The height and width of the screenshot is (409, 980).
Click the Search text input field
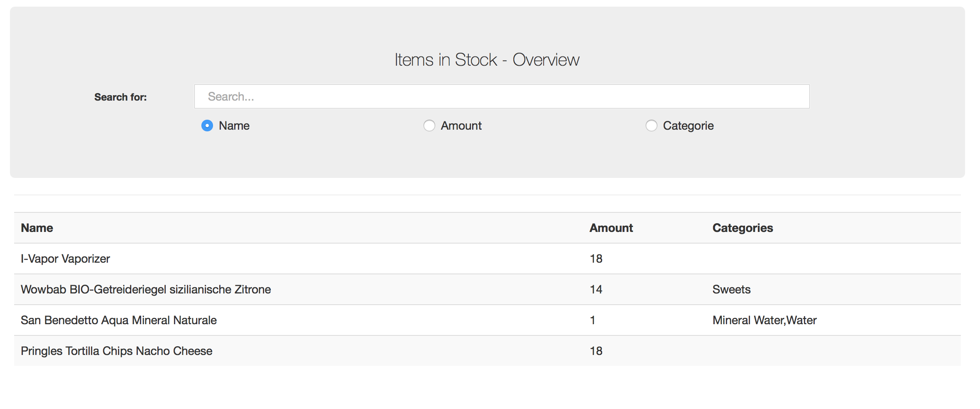[x=502, y=96]
